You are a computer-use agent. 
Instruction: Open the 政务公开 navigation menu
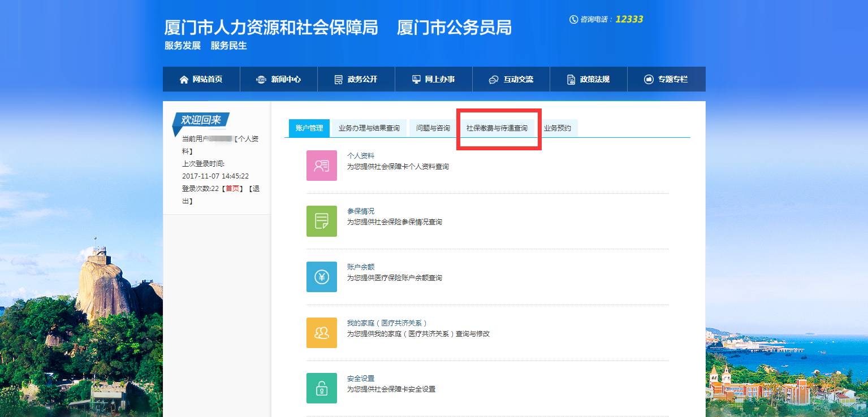click(356, 80)
